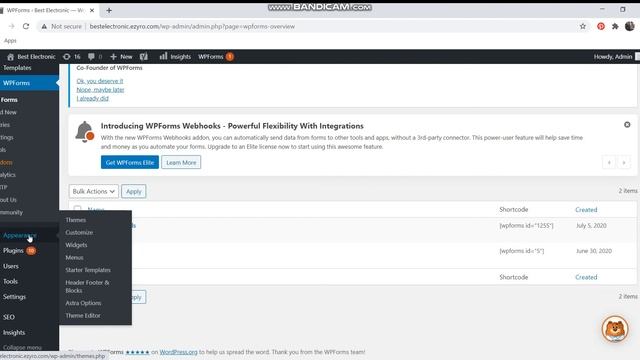Image resolution: width=640 pixels, height=360 pixels.
Task: Open Customize in the Appearance submenu
Action: click(79, 232)
